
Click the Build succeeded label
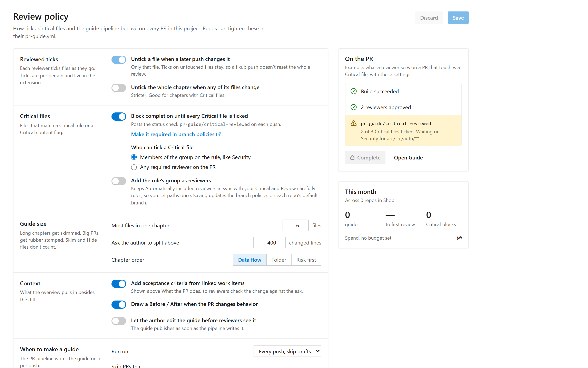click(x=380, y=92)
